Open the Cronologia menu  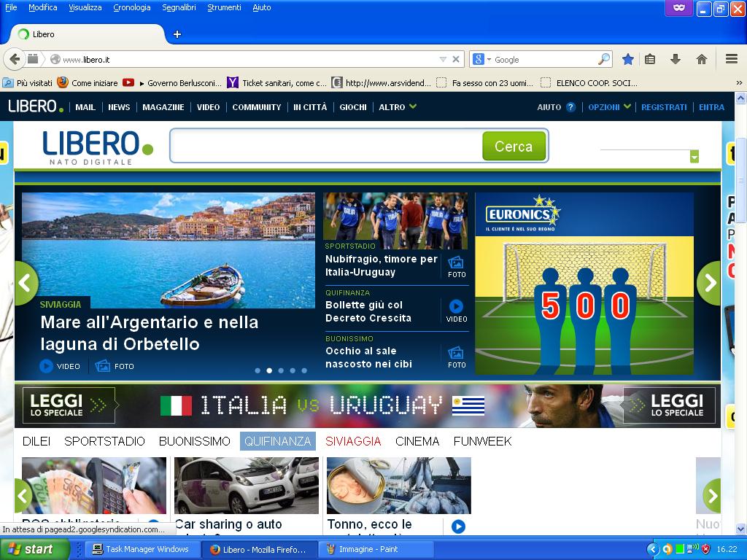coord(131,7)
